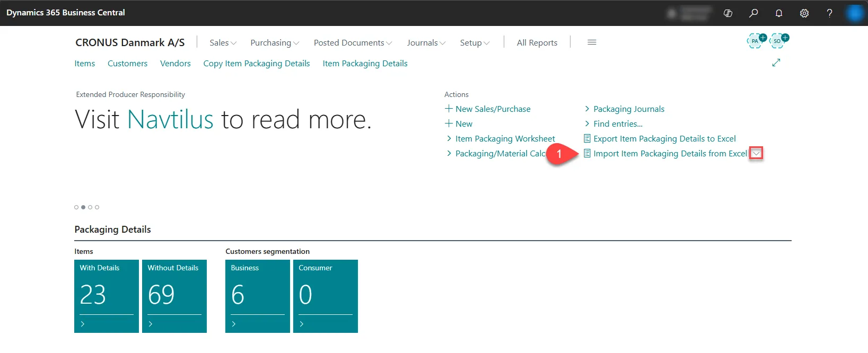
Task: Select the second headline pagination dot
Action: [x=83, y=207]
